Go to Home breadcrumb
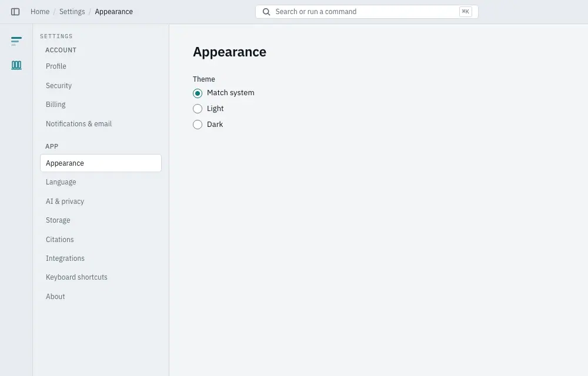 pos(40,12)
